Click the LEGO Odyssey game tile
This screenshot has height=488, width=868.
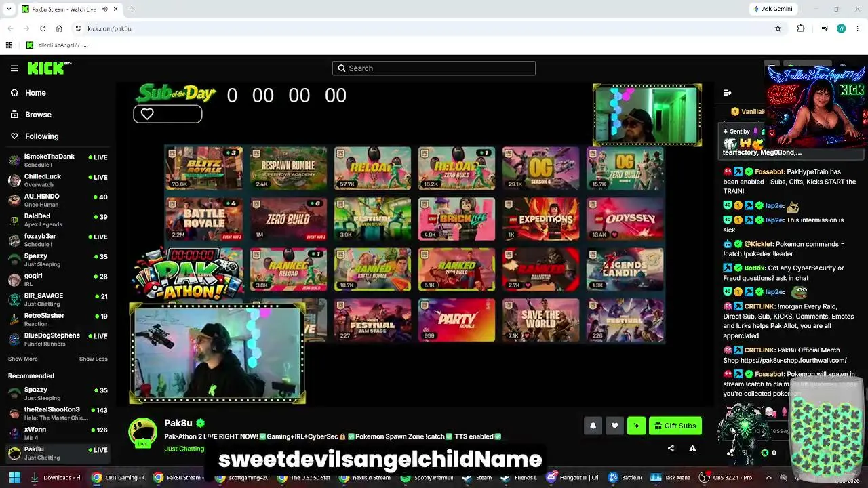pos(625,219)
